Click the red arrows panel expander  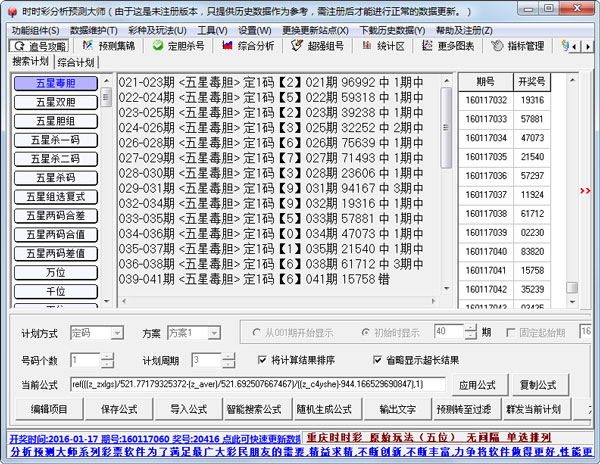pos(586,191)
